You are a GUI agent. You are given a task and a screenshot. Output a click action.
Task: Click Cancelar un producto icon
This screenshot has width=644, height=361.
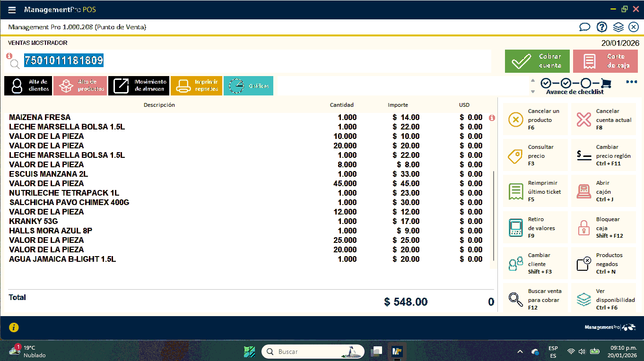pyautogui.click(x=515, y=120)
